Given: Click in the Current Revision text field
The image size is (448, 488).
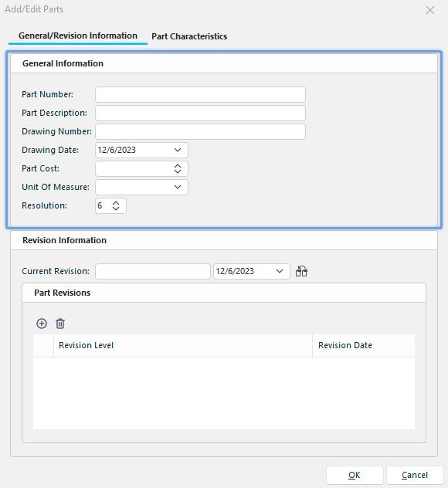Looking at the screenshot, I should tap(153, 271).
